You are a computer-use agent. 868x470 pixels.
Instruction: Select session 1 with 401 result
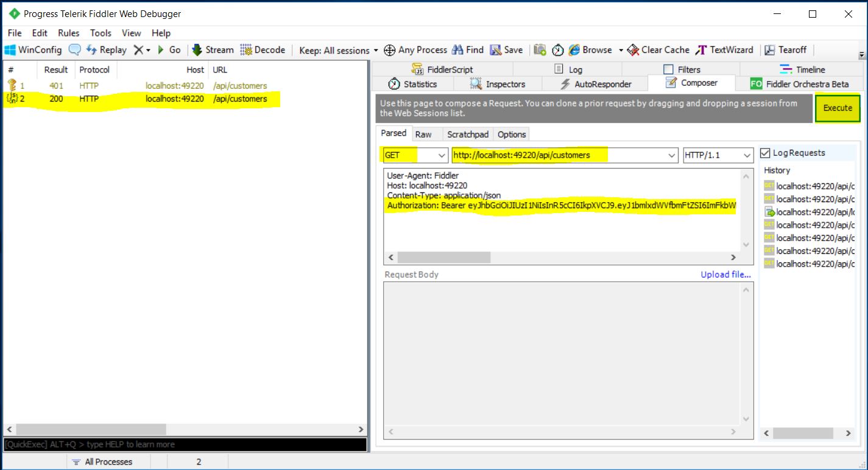tap(184, 86)
